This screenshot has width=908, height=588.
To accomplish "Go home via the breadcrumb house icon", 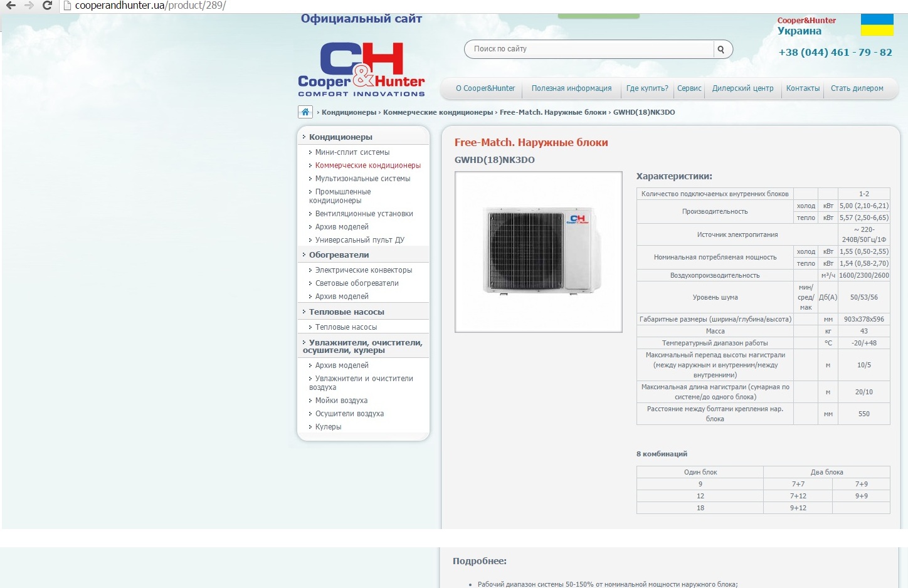I will tap(305, 112).
